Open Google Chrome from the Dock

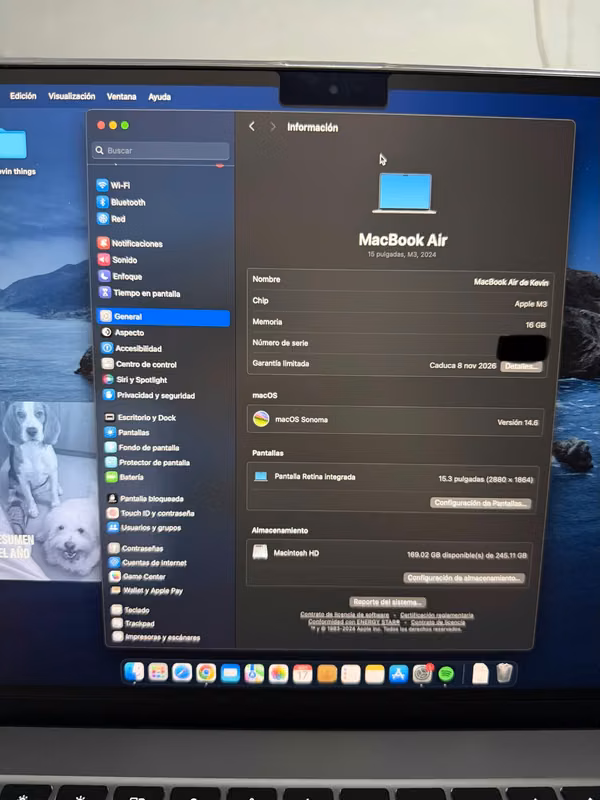point(206,673)
